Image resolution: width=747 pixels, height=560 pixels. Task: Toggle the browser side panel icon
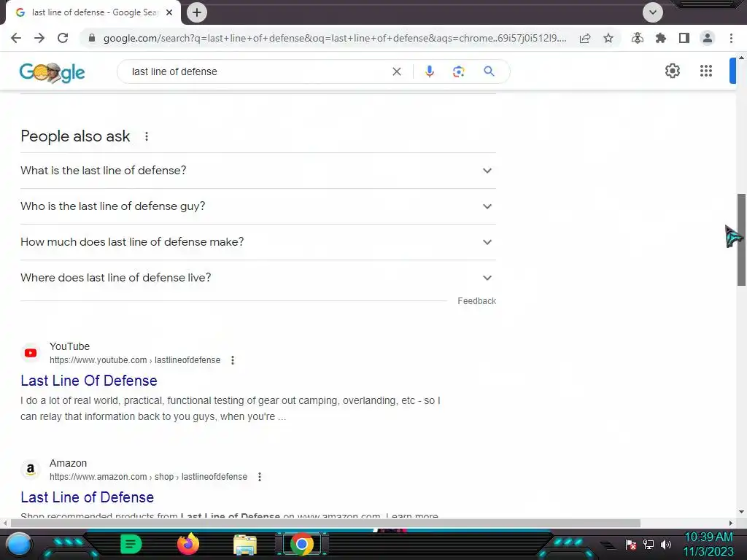click(684, 38)
